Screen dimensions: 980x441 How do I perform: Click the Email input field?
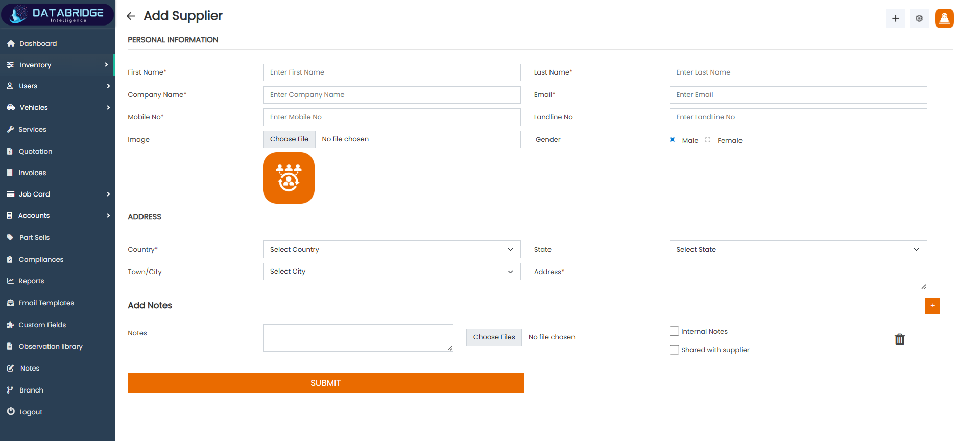coord(798,95)
